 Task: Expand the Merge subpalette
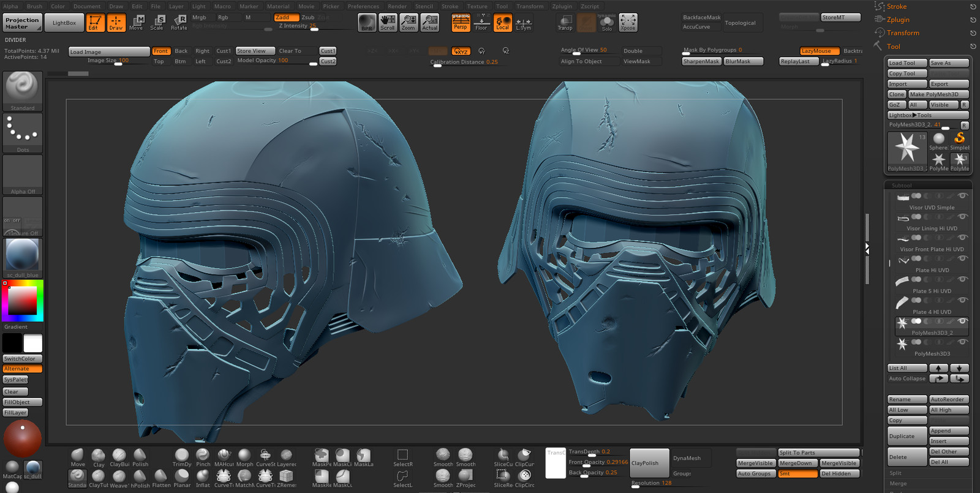point(898,483)
